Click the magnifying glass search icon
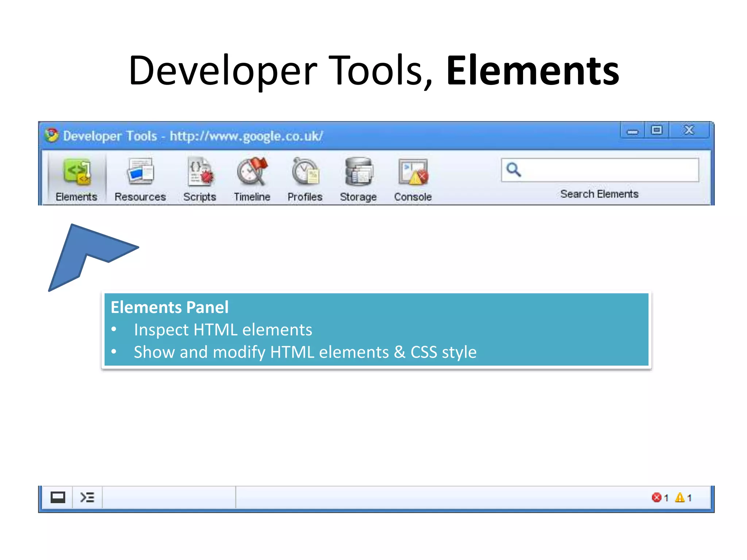This screenshot has width=747, height=560. tap(514, 170)
